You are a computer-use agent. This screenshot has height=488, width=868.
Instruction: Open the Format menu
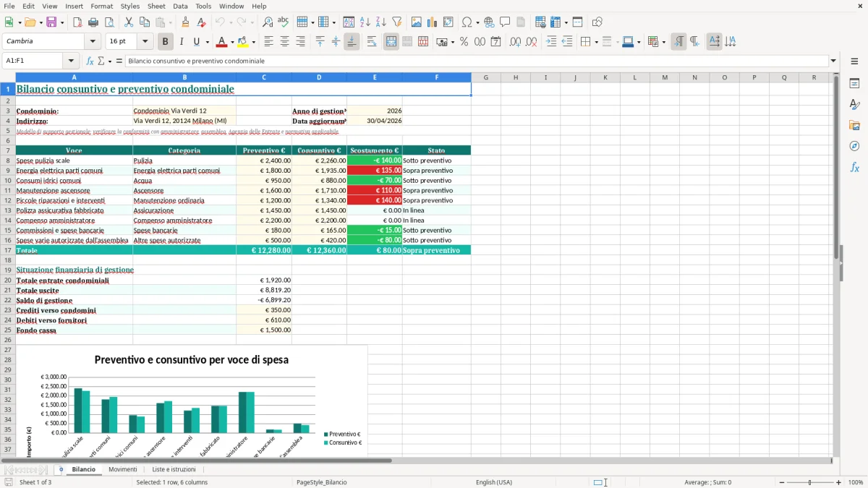click(101, 6)
